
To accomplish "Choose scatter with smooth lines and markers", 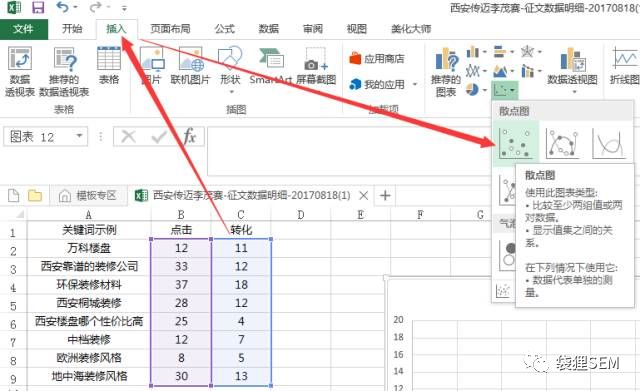I will point(562,143).
